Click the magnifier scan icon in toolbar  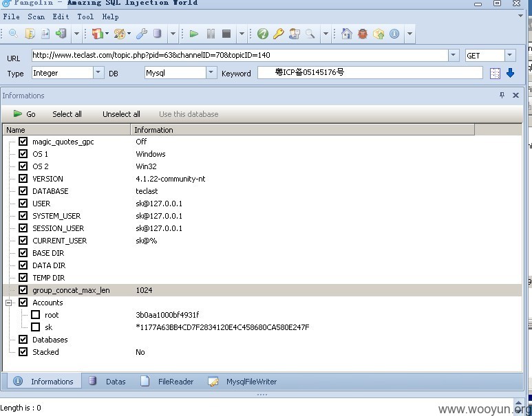point(13,34)
